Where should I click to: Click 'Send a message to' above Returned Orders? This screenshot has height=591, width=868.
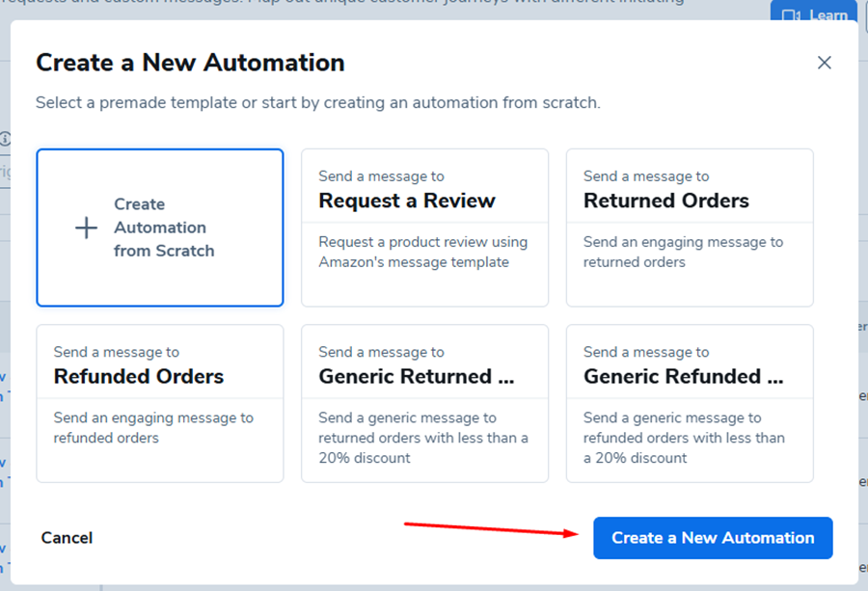click(x=646, y=176)
